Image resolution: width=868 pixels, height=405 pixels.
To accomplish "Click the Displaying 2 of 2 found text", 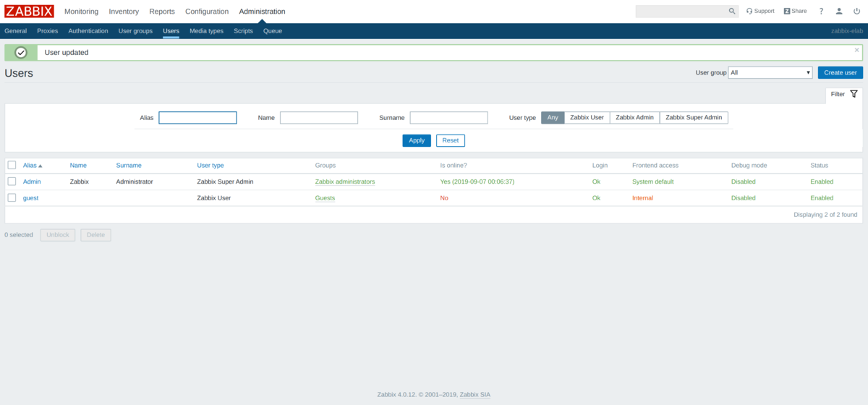I will pos(825,215).
